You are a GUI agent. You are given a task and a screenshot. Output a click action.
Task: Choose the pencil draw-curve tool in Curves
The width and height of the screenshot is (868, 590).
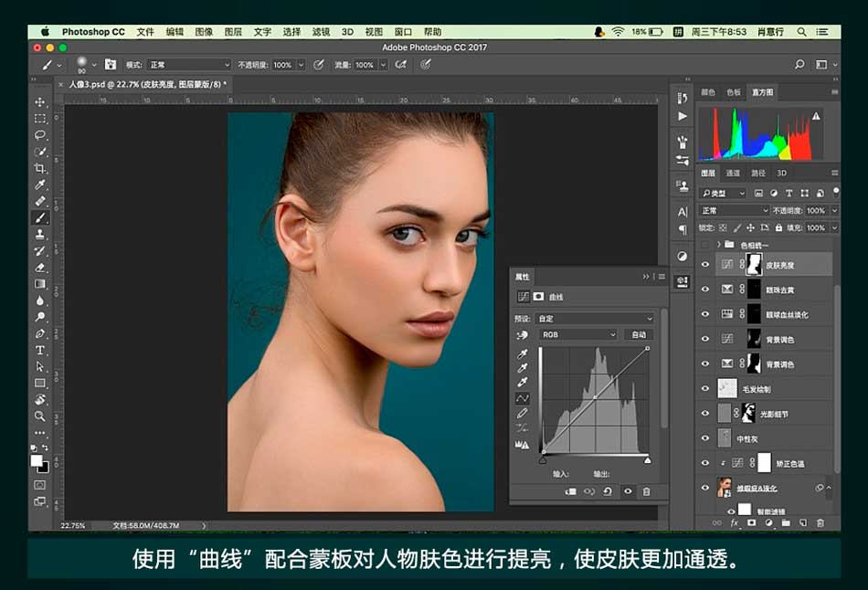tap(524, 414)
